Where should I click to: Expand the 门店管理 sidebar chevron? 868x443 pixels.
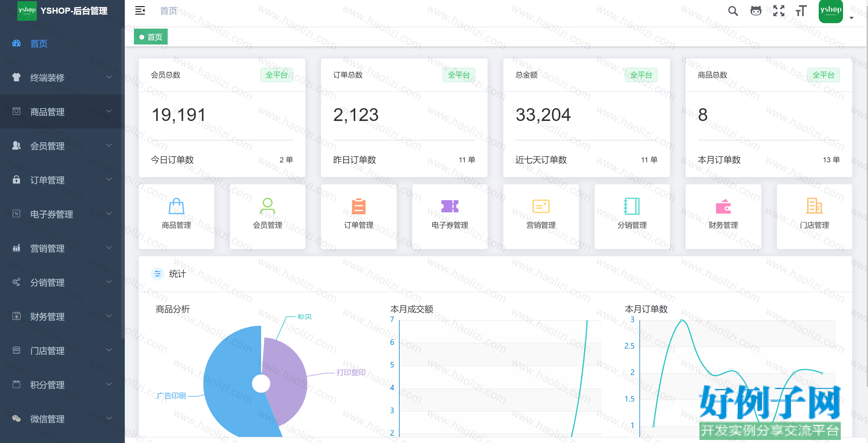(109, 350)
